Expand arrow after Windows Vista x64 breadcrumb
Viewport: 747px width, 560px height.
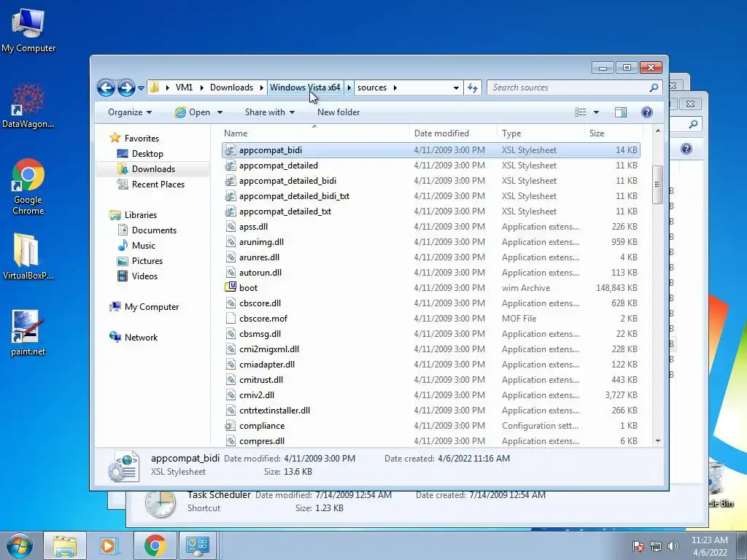(x=349, y=87)
